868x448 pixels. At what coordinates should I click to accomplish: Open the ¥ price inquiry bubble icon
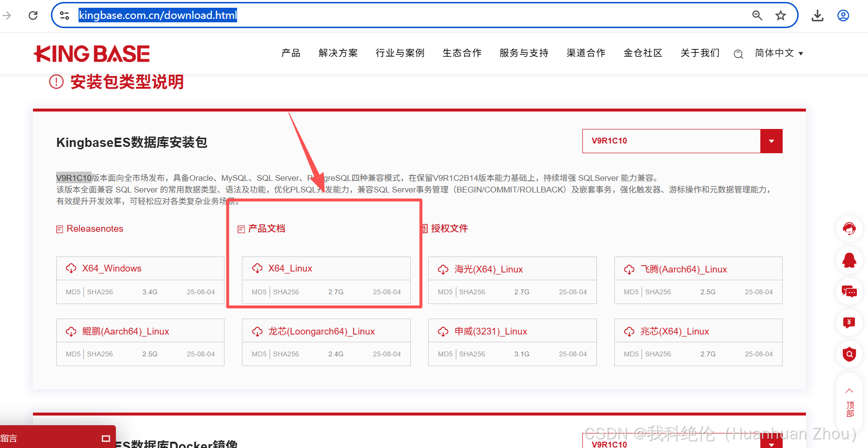(849, 323)
